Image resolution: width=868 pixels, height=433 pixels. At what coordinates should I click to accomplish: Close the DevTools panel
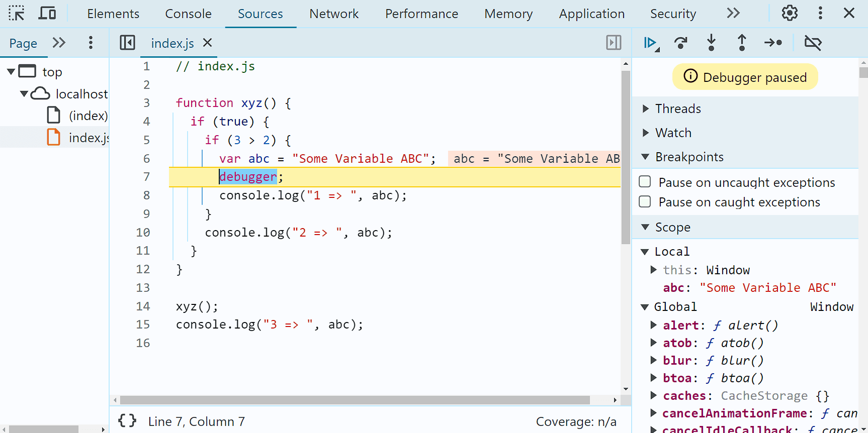[849, 13]
